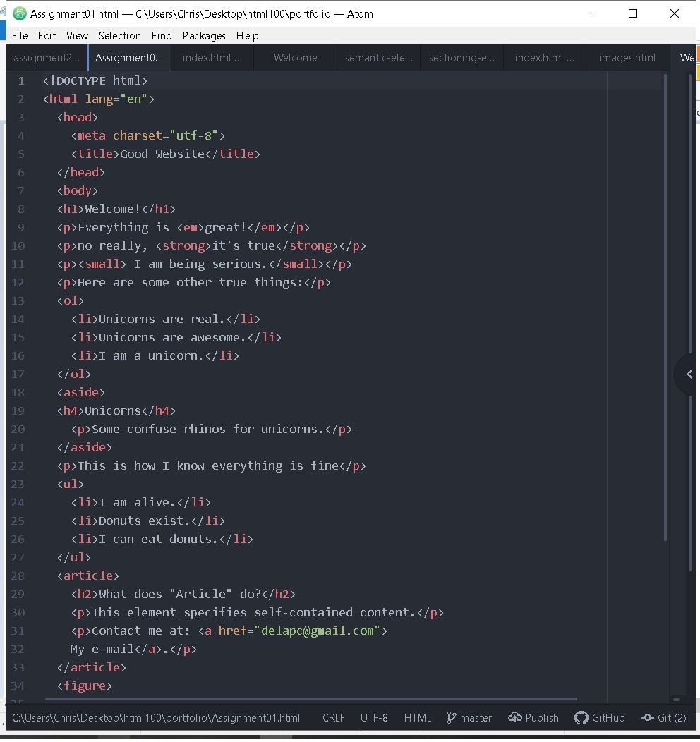Click the closing </article> tag
The height and width of the screenshot is (742, 700).
91,668
